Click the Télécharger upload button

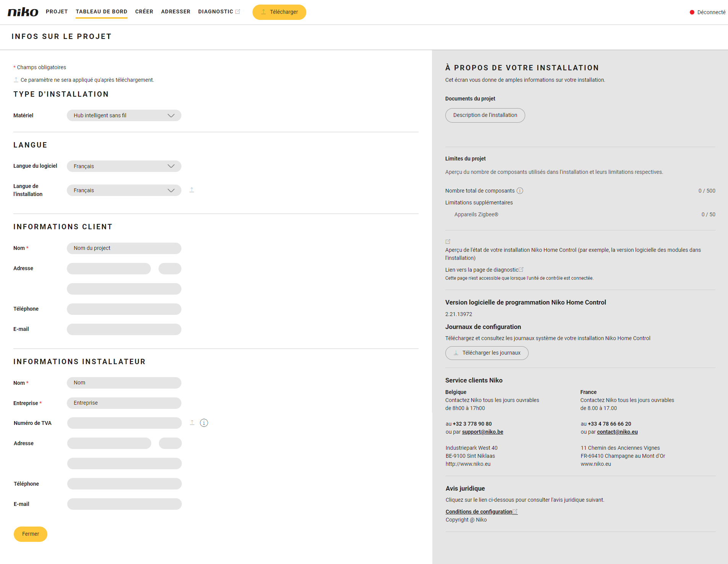(x=279, y=12)
